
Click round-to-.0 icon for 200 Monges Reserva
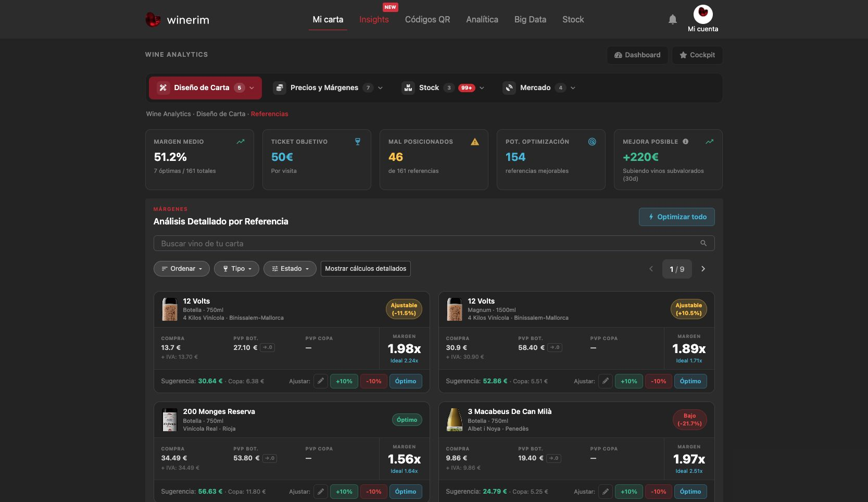pyautogui.click(x=270, y=458)
